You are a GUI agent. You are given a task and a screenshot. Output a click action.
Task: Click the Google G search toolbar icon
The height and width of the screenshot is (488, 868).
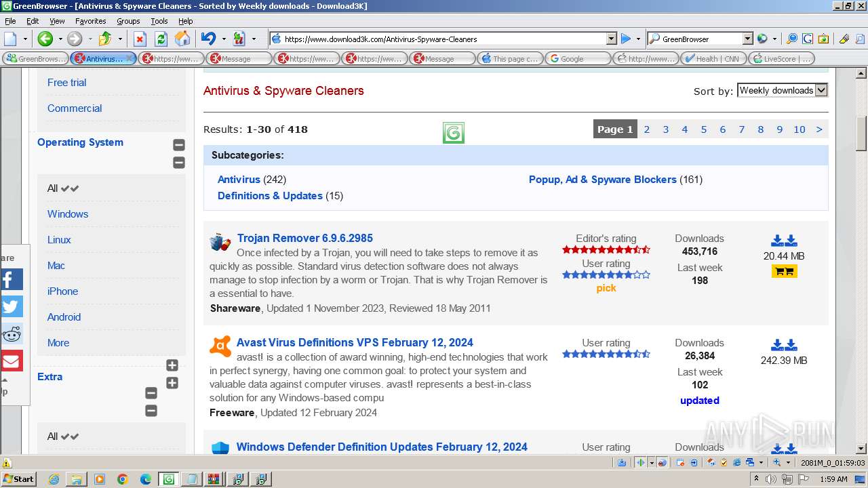coord(807,39)
